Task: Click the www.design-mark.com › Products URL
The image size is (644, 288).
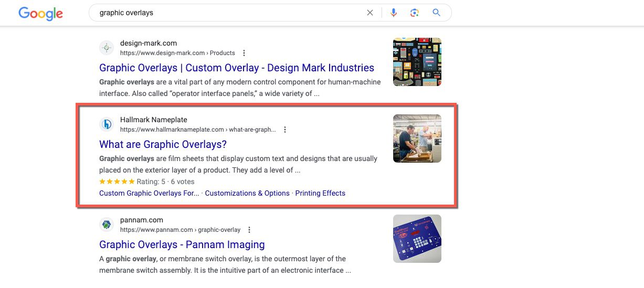Action: 177,53
